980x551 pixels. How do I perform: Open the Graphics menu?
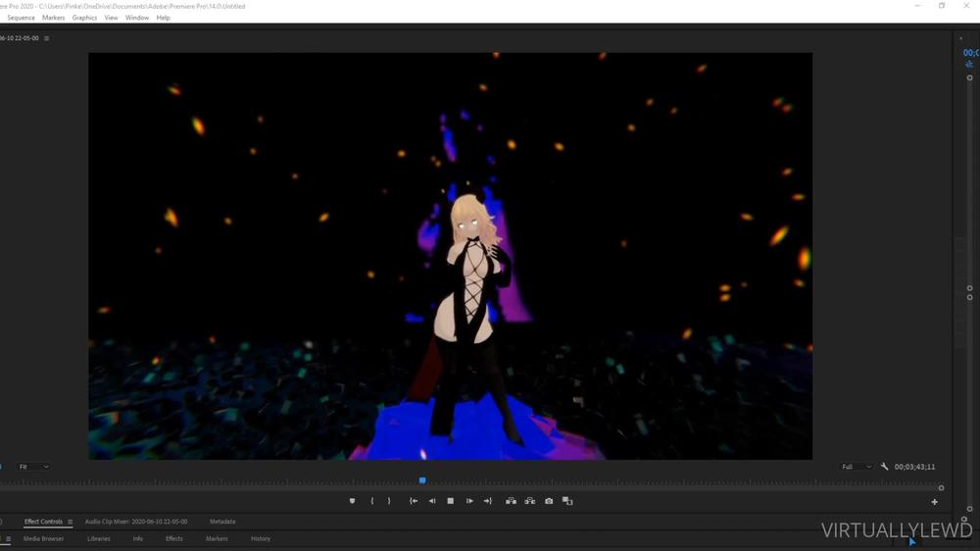84,18
